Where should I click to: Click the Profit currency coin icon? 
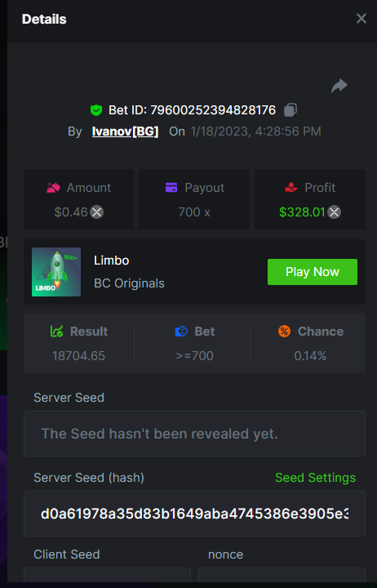click(334, 212)
